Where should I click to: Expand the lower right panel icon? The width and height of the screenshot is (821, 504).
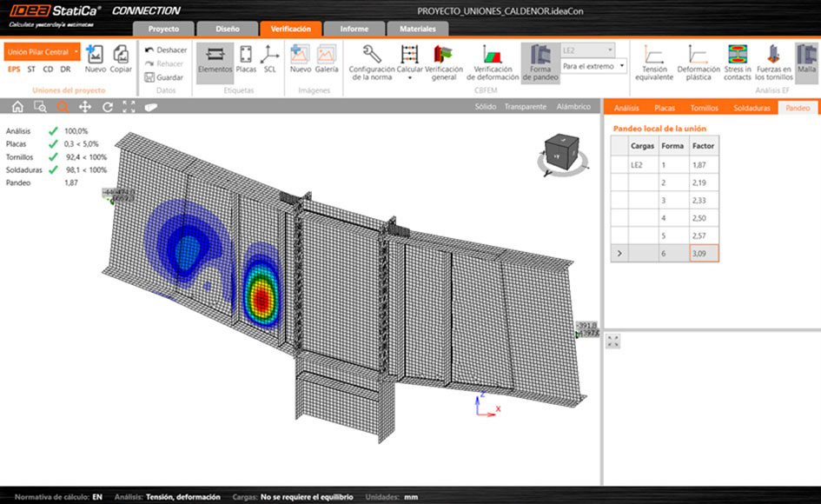pos(612,341)
